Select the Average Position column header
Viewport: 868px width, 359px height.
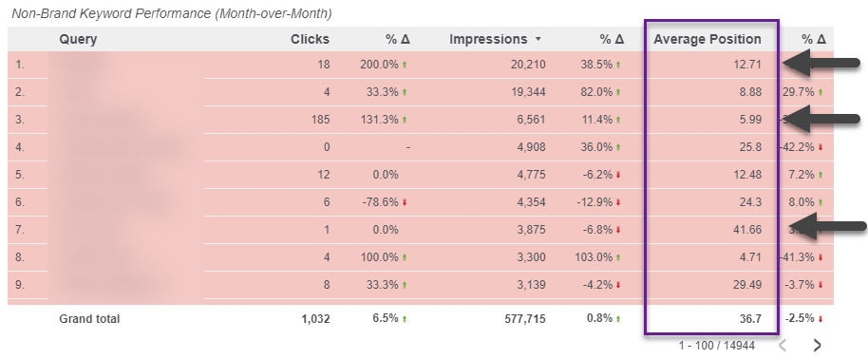pyautogui.click(x=707, y=39)
